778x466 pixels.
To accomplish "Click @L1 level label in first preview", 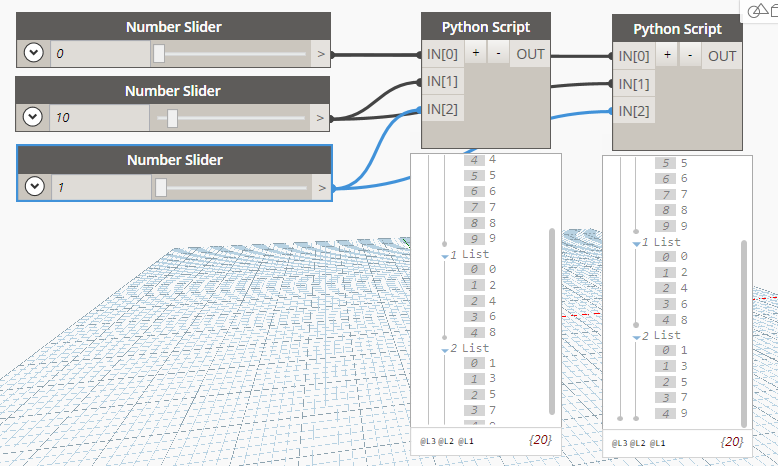I will (465, 441).
